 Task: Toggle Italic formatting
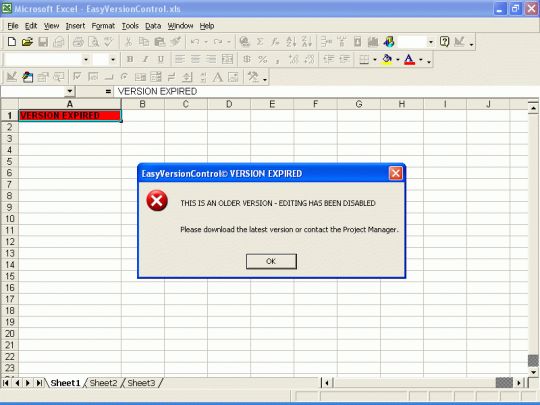[x=145, y=59]
